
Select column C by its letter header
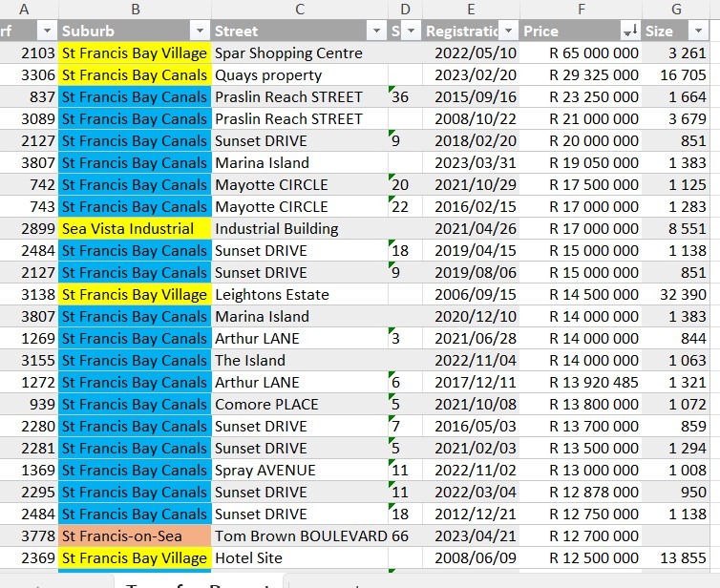(299, 9)
